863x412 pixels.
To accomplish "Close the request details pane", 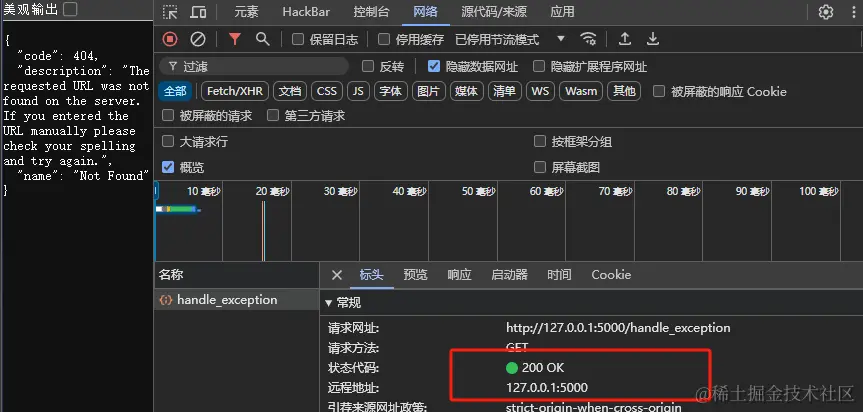I will click(337, 275).
